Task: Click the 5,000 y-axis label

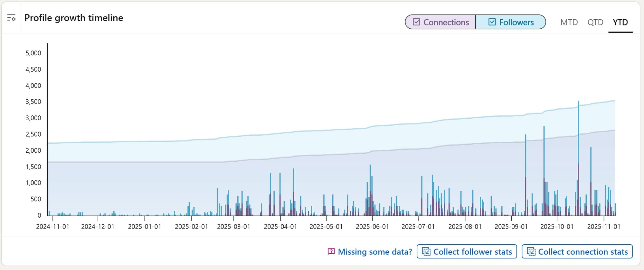Action: (33, 53)
